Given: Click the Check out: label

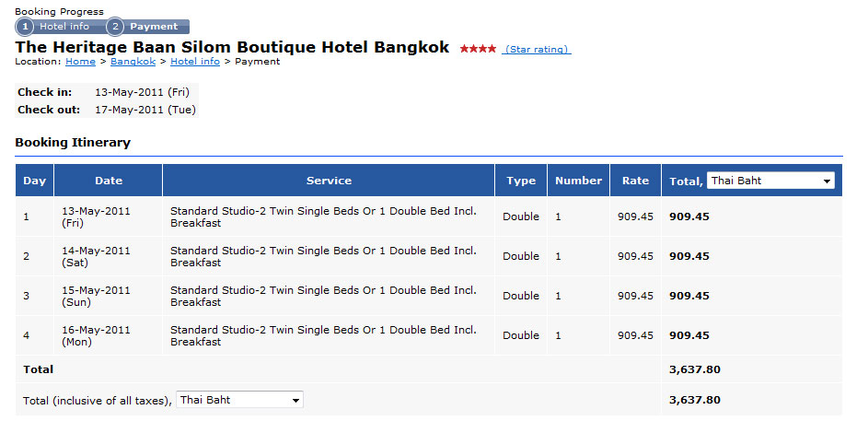Looking at the screenshot, I should (49, 110).
